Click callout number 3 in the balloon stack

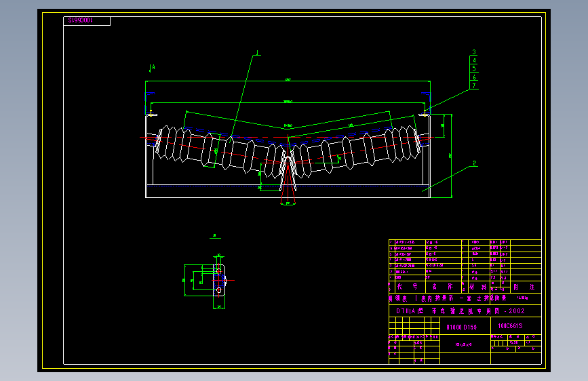pyautogui.click(x=474, y=52)
